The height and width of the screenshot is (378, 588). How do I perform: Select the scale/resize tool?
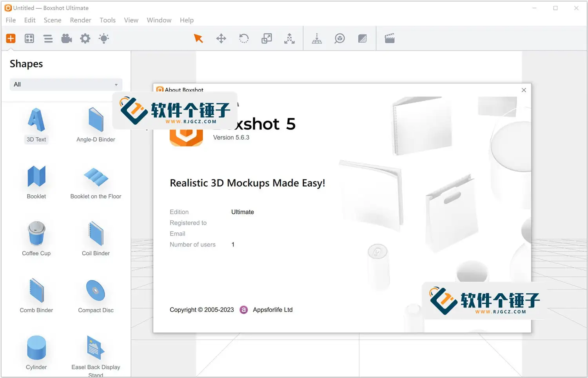tap(267, 38)
